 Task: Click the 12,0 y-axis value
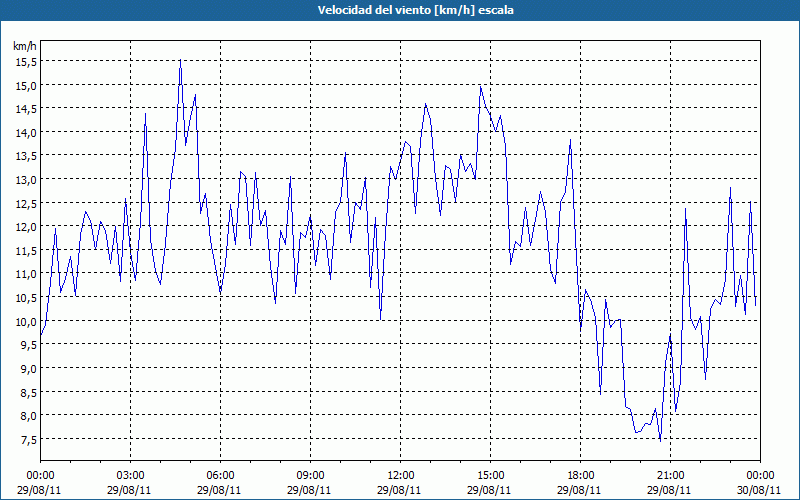coord(27,227)
